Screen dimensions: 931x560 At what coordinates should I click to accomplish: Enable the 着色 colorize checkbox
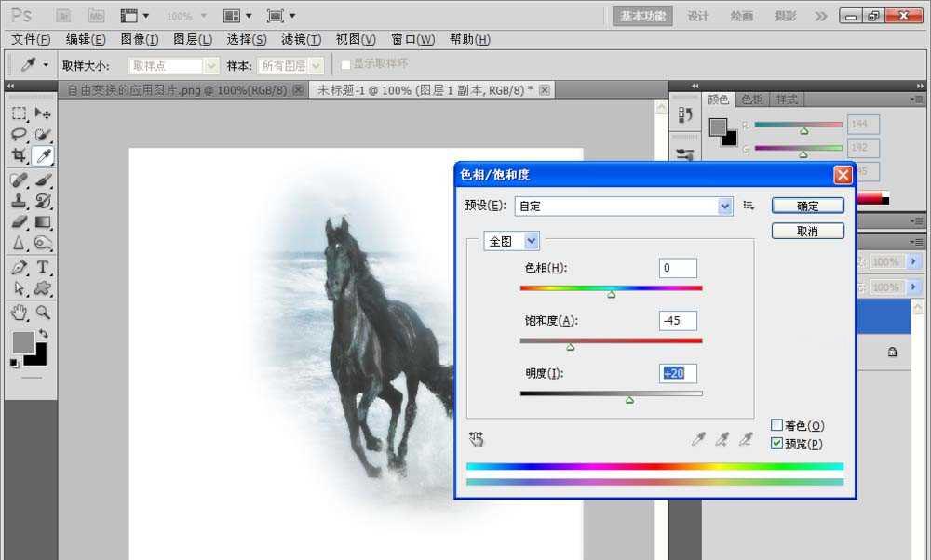pyautogui.click(x=777, y=425)
